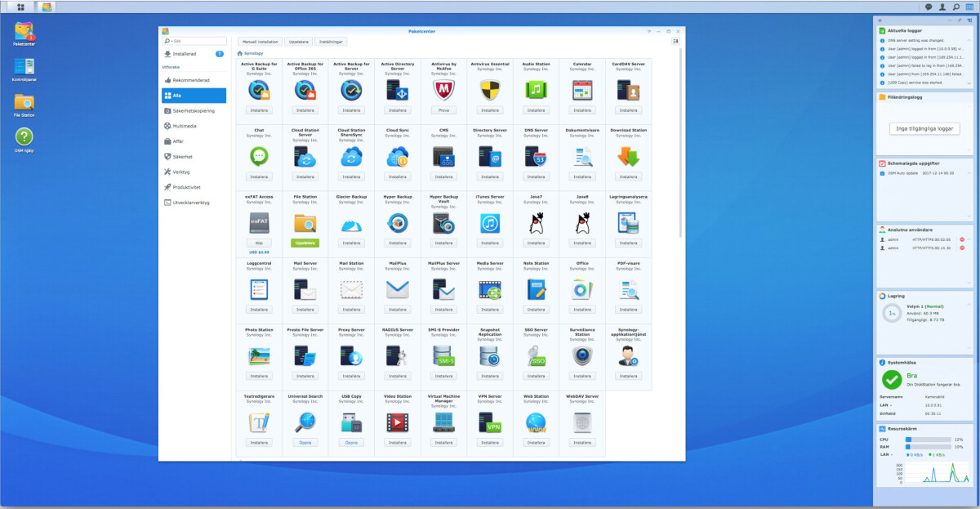Install the Calendar package
This screenshot has width=980, height=509.
tap(582, 109)
